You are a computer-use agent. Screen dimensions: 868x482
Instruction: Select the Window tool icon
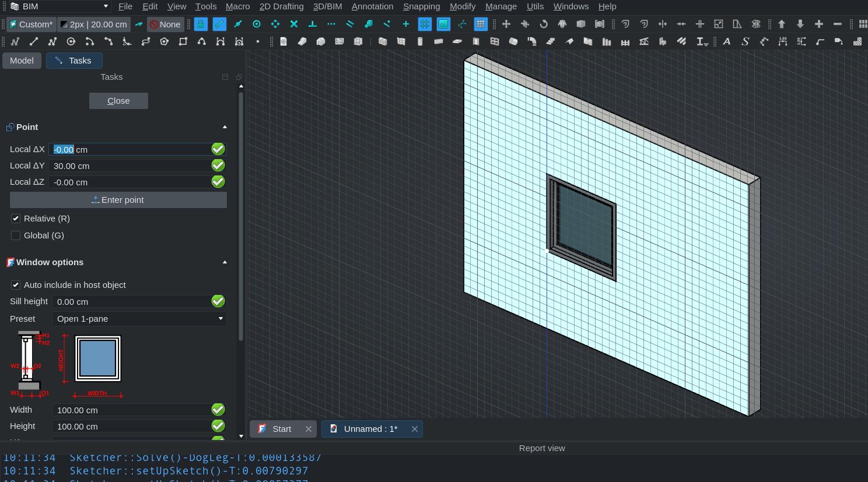pyautogui.click(x=495, y=41)
